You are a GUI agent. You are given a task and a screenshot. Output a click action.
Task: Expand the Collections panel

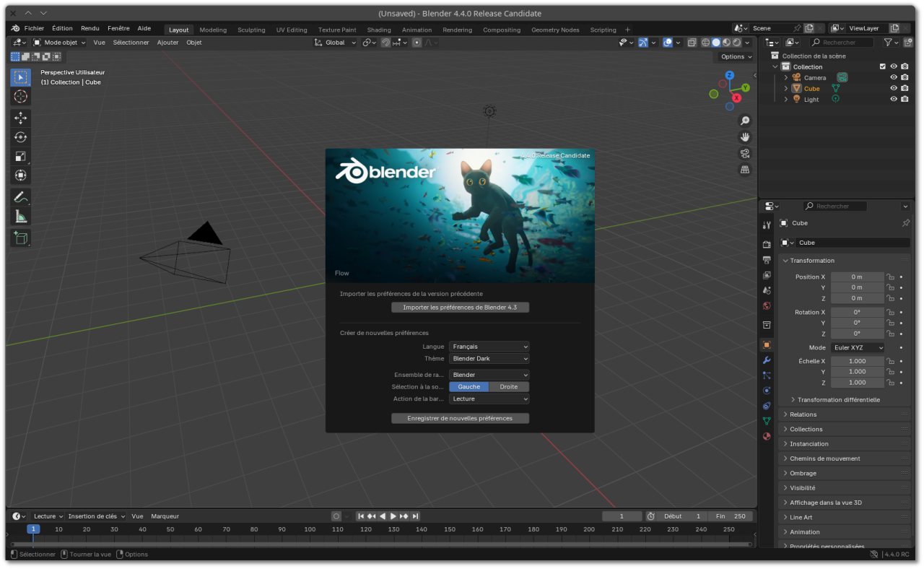(845, 429)
